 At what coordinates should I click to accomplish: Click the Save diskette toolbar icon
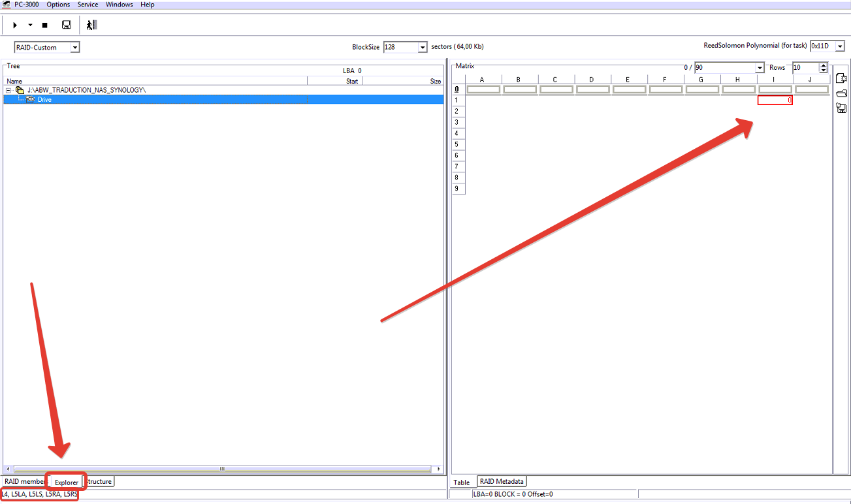coord(67,25)
